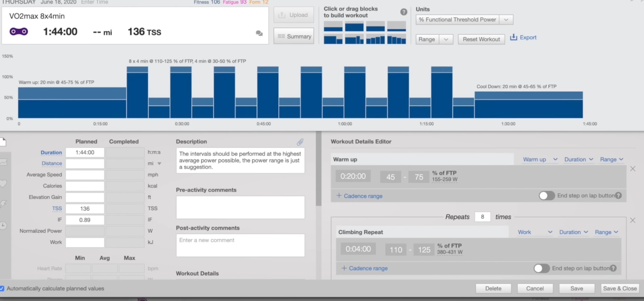Open the % Functional Threshold Power units dropdown
Screen dimensions: 644x301
464,20
